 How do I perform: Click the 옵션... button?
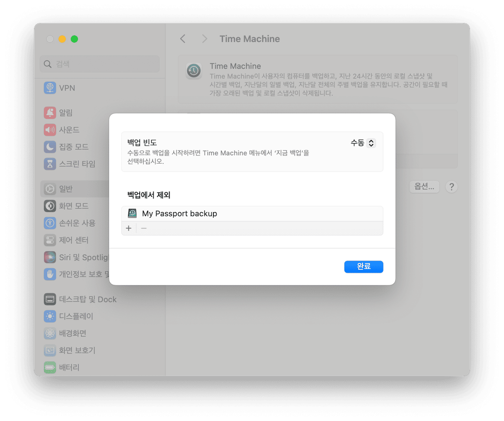click(424, 186)
